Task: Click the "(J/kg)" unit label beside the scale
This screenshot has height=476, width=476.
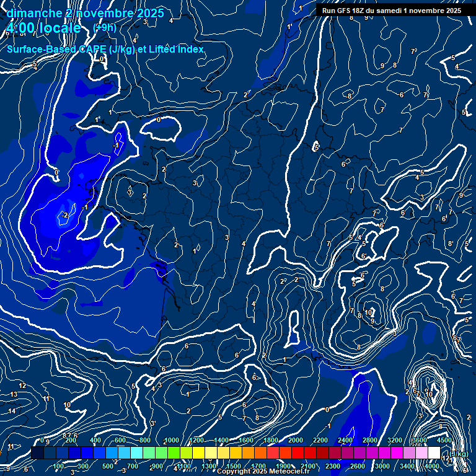Action: pyautogui.click(x=459, y=454)
